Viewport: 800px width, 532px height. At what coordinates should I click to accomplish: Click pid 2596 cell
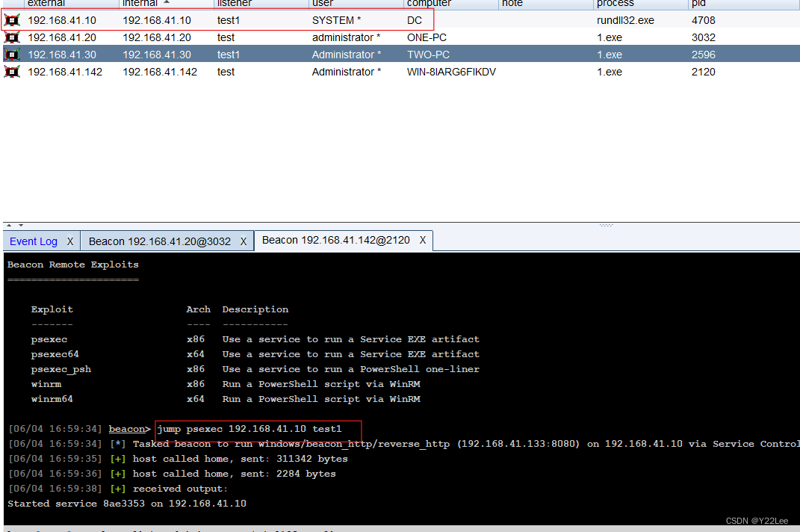[704, 55]
